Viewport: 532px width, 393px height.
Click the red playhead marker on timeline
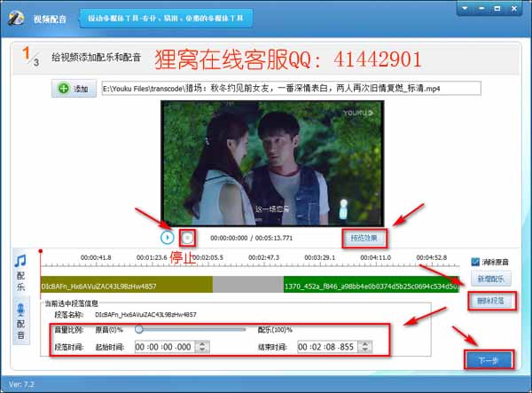[x=41, y=251]
